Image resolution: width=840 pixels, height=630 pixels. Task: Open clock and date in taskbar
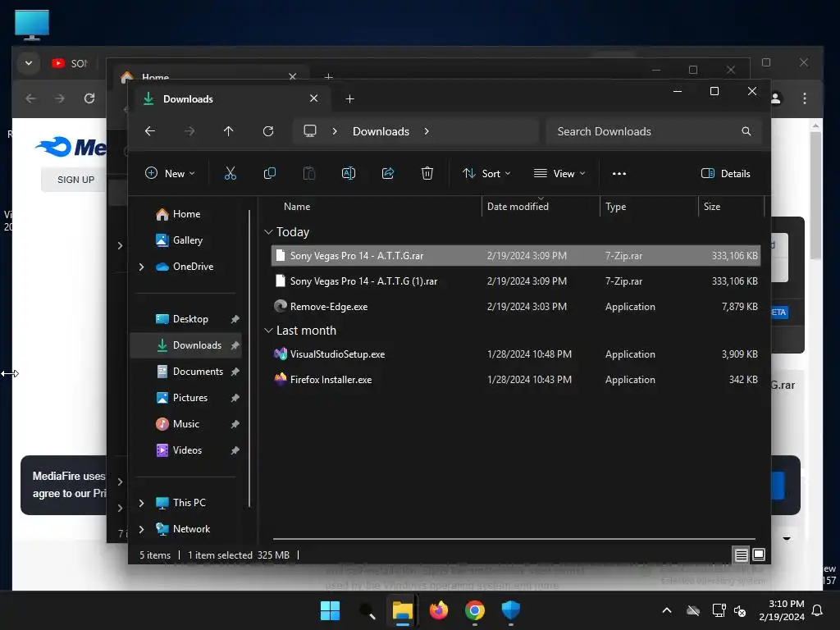(x=782, y=610)
